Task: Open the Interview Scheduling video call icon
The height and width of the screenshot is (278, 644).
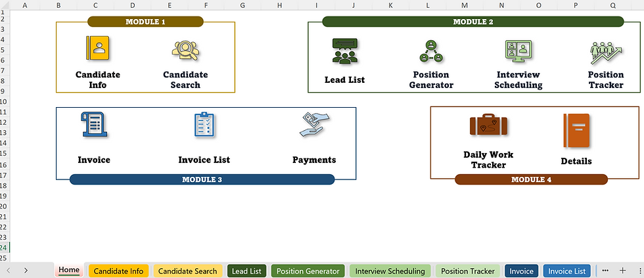Action: pyautogui.click(x=518, y=51)
